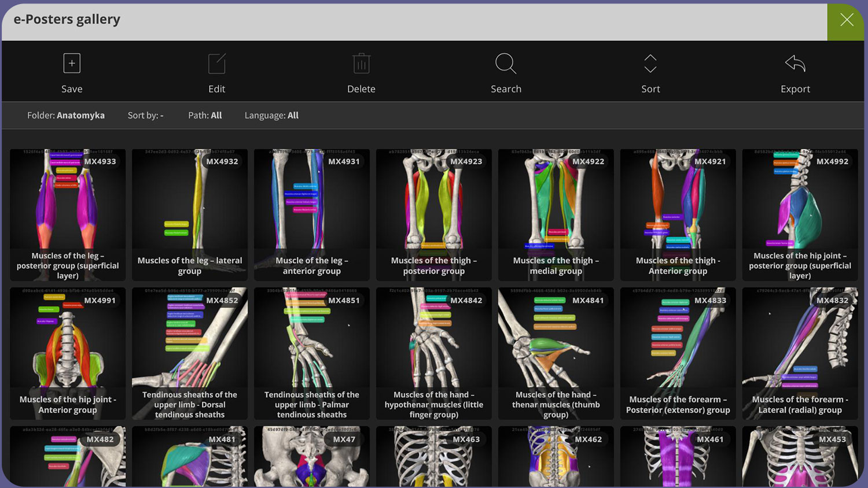This screenshot has width=868, height=488.
Task: Open poster MX4832 forearm Lateral radial
Action: tap(800, 354)
